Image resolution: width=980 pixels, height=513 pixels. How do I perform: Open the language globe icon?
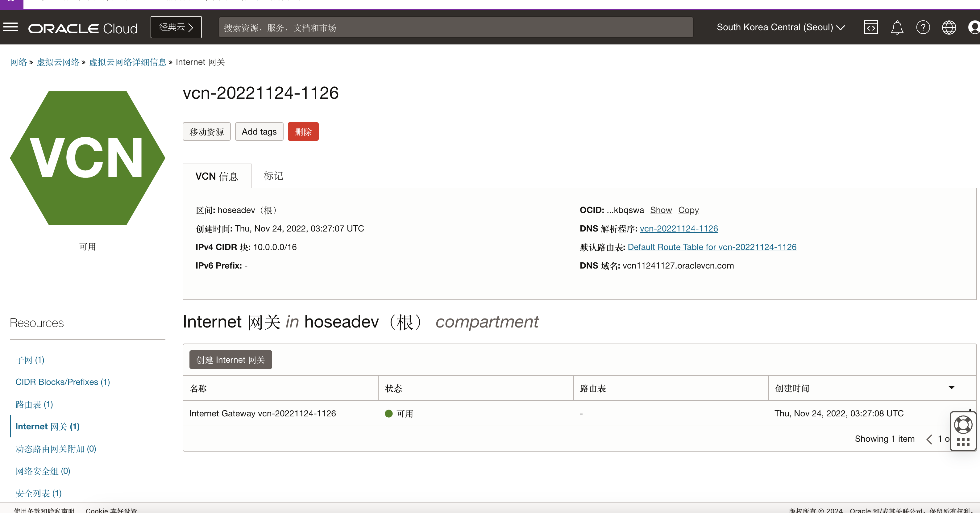click(x=949, y=27)
